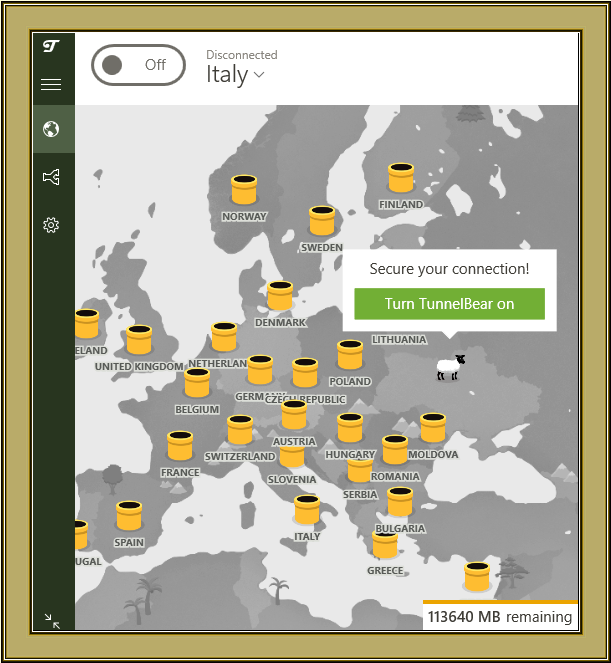
Task: Click the LITHUANIA map label
Action: [399, 340]
